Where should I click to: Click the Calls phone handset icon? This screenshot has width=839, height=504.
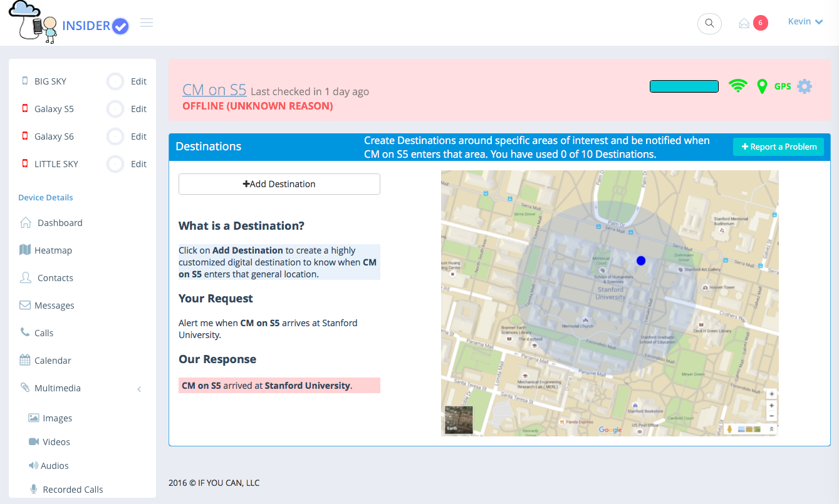pos(25,332)
